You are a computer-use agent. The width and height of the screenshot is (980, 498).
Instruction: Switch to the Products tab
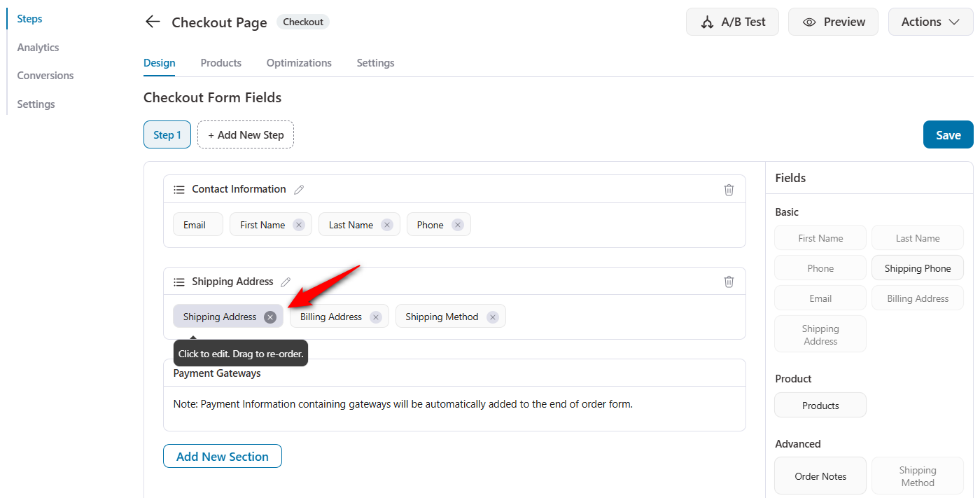coord(220,63)
